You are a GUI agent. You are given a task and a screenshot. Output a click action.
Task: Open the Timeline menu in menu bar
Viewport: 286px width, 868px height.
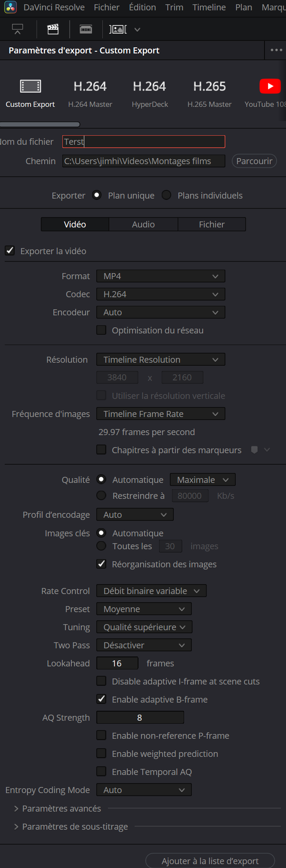tap(209, 7)
